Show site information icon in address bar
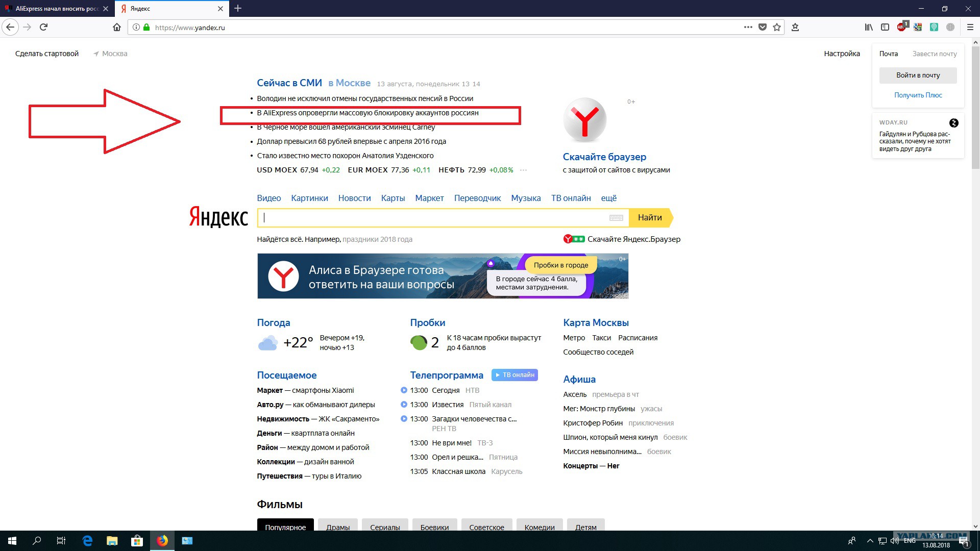The width and height of the screenshot is (980, 551). click(136, 28)
